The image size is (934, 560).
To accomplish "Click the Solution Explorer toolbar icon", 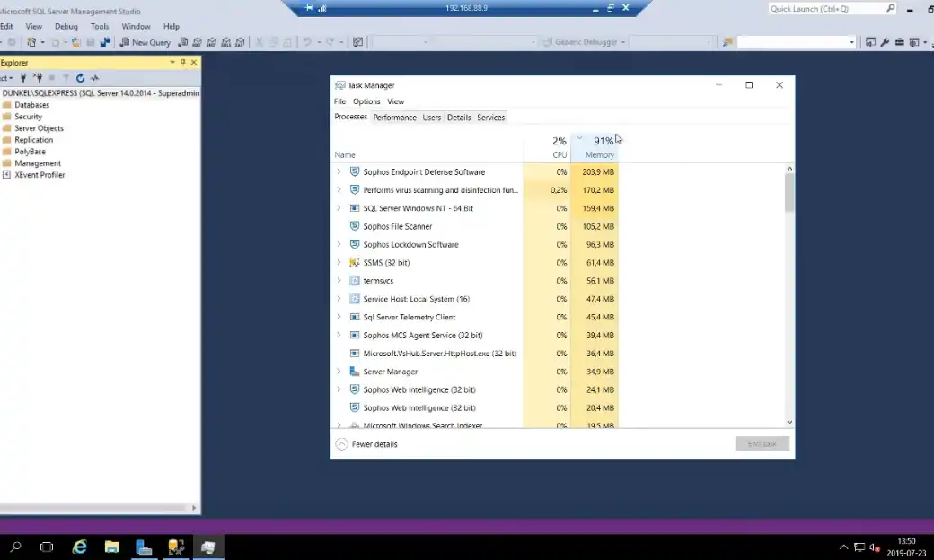I will pyautogui.click(x=870, y=42).
